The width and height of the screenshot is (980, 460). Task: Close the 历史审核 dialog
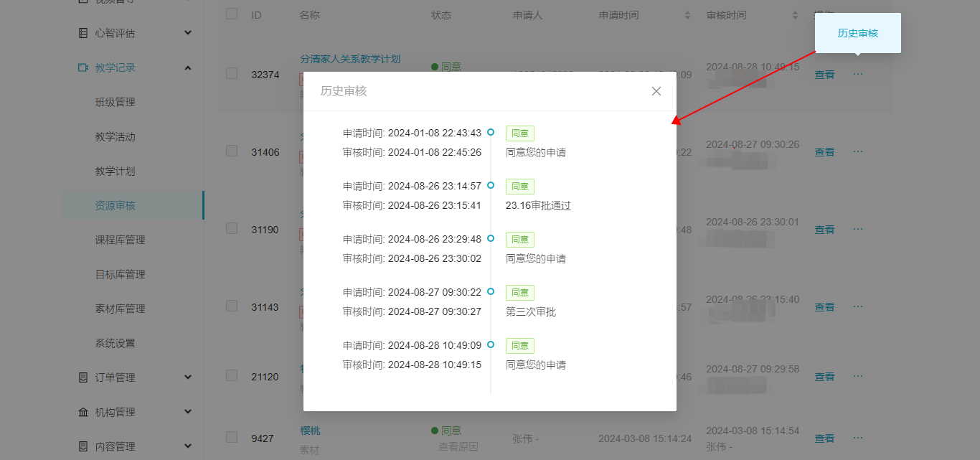click(656, 91)
